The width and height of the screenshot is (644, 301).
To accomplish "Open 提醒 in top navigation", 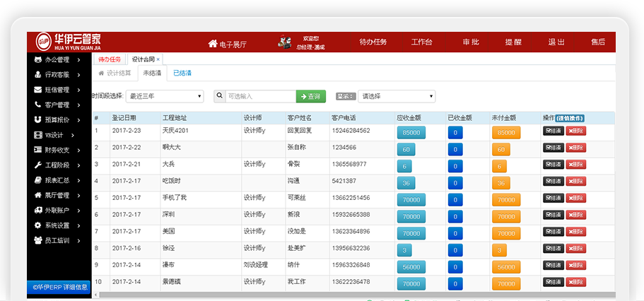I will [513, 42].
